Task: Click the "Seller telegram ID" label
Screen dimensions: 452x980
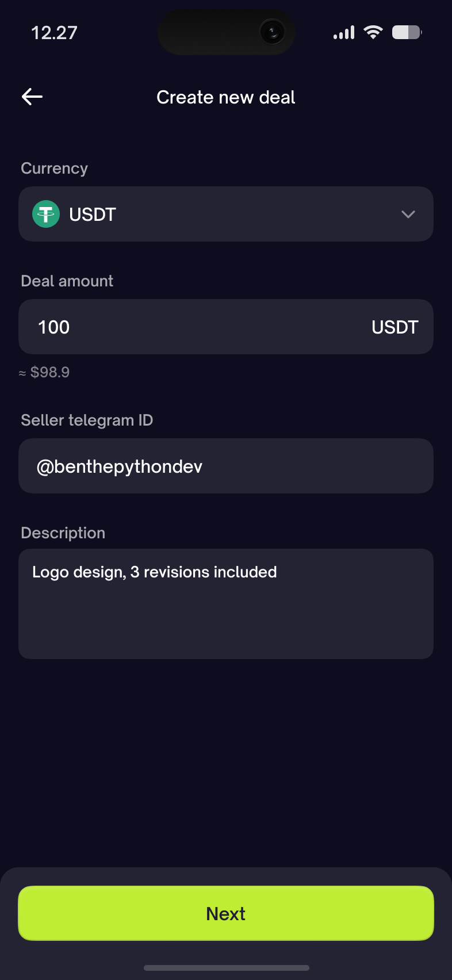Action: click(x=87, y=420)
